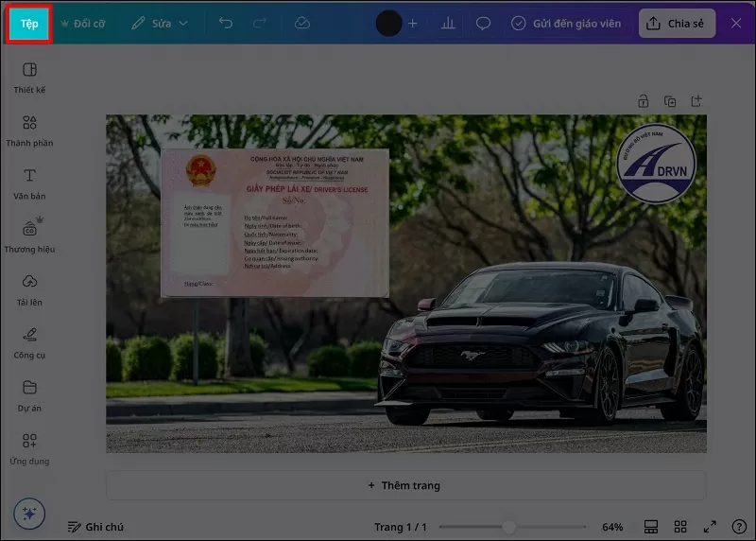Click the Chia sẻ share button
The height and width of the screenshot is (541, 756).
point(677,24)
